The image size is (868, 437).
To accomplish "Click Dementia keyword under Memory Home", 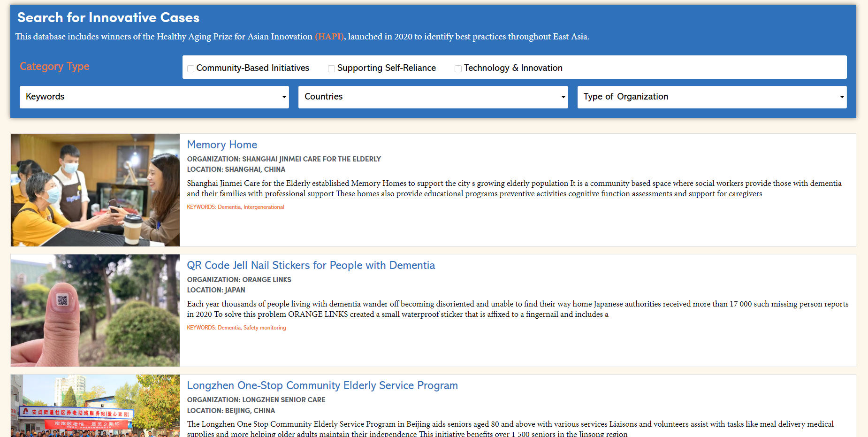I will click(x=229, y=207).
